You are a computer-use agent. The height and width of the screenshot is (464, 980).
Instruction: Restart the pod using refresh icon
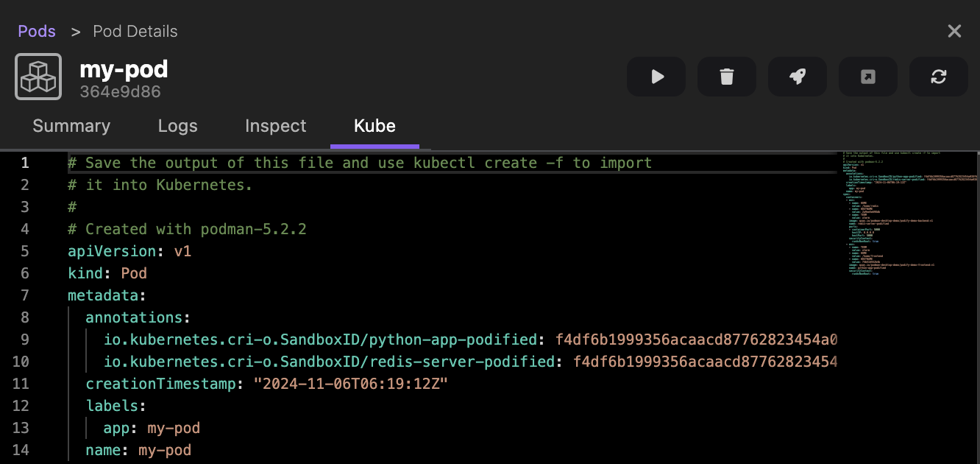pos(938,77)
